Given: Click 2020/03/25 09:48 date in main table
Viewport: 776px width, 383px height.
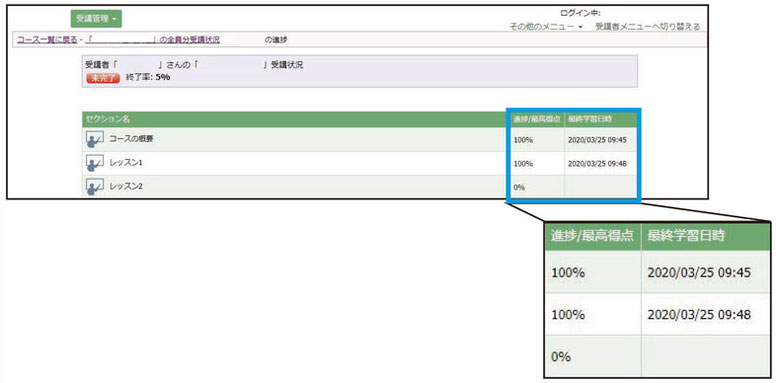Looking at the screenshot, I should 597,164.
